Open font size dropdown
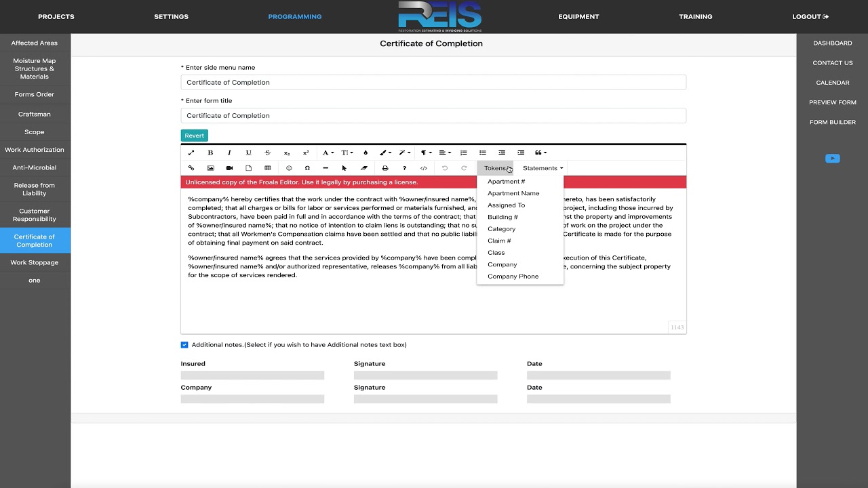The image size is (868, 488). pos(347,152)
